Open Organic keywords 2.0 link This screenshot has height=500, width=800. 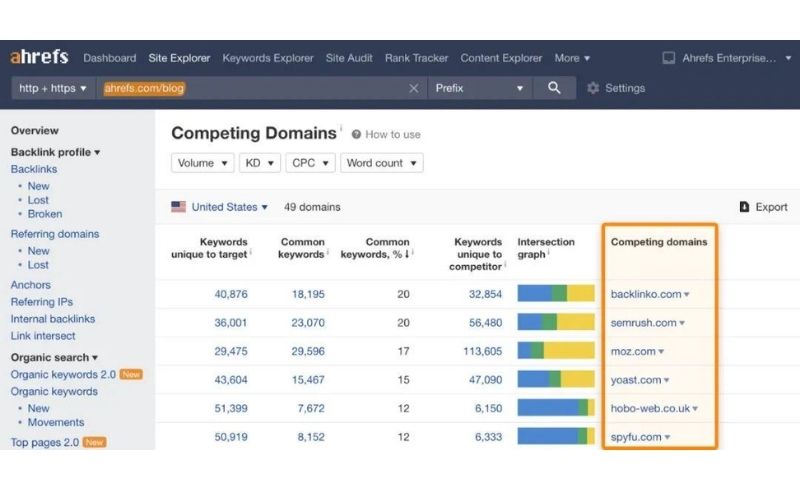[63, 374]
